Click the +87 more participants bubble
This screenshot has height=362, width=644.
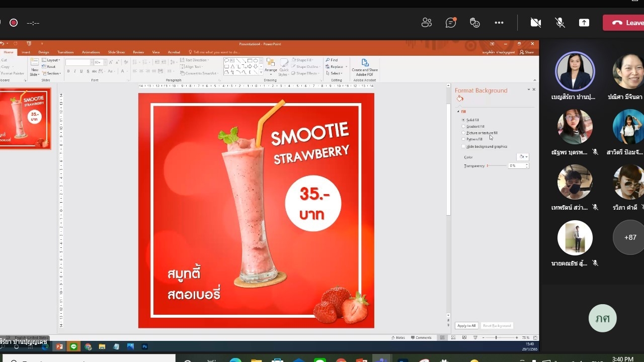pyautogui.click(x=630, y=237)
